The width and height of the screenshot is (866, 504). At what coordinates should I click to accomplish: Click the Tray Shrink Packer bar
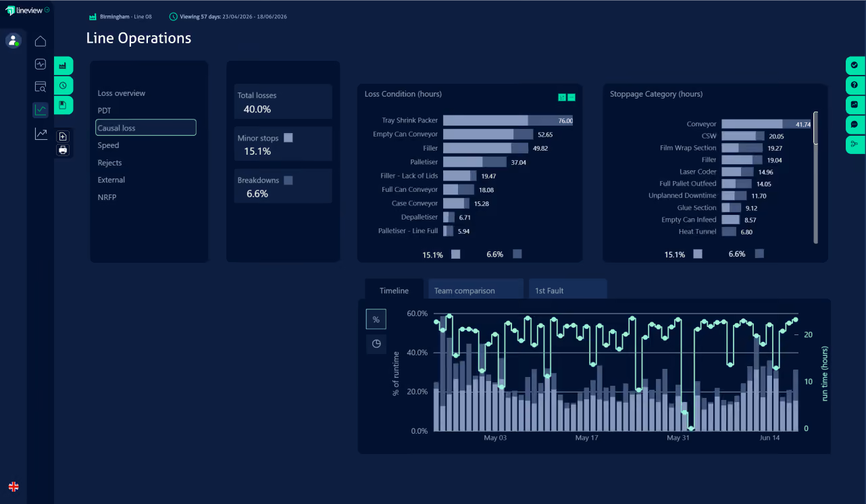coord(508,120)
